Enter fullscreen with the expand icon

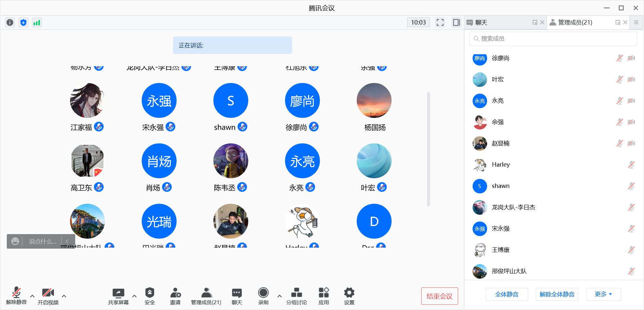(440, 22)
